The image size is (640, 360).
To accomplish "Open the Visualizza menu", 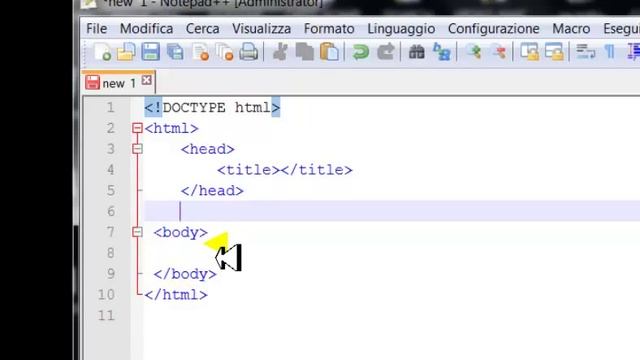I will 262,29.
